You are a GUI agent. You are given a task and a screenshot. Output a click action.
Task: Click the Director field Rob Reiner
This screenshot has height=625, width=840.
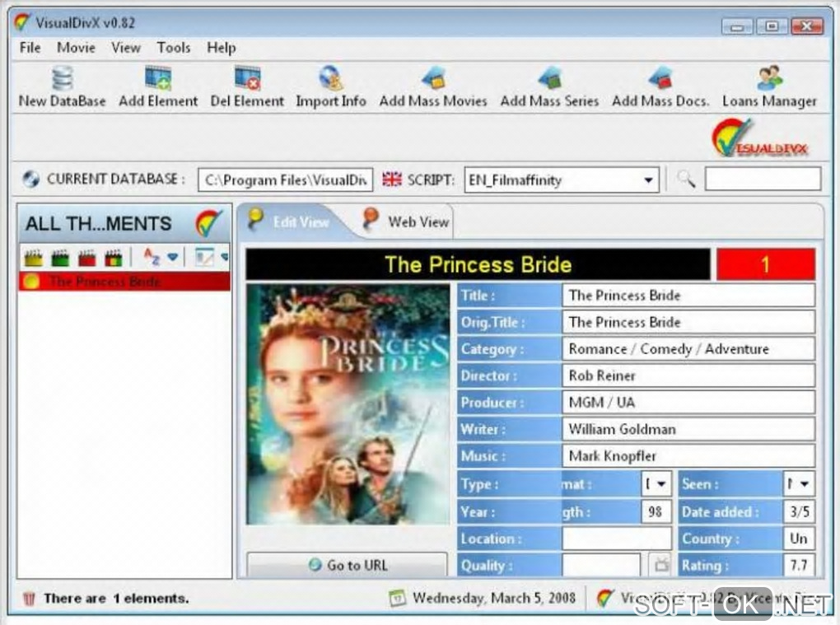click(688, 375)
